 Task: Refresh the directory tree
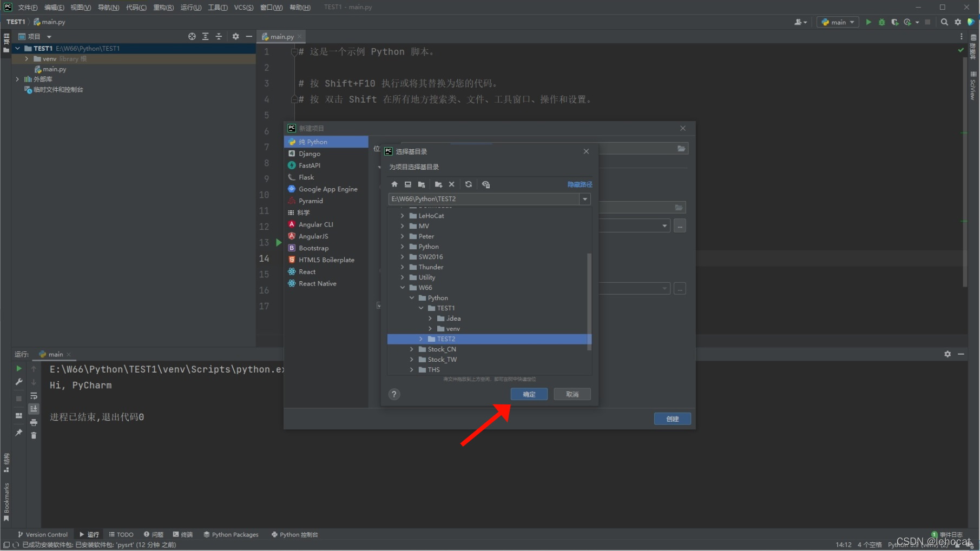click(469, 184)
